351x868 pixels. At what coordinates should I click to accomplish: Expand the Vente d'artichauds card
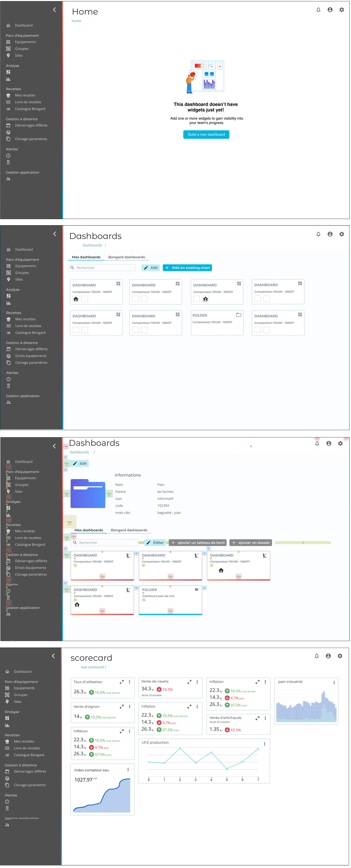pyautogui.click(x=257, y=718)
